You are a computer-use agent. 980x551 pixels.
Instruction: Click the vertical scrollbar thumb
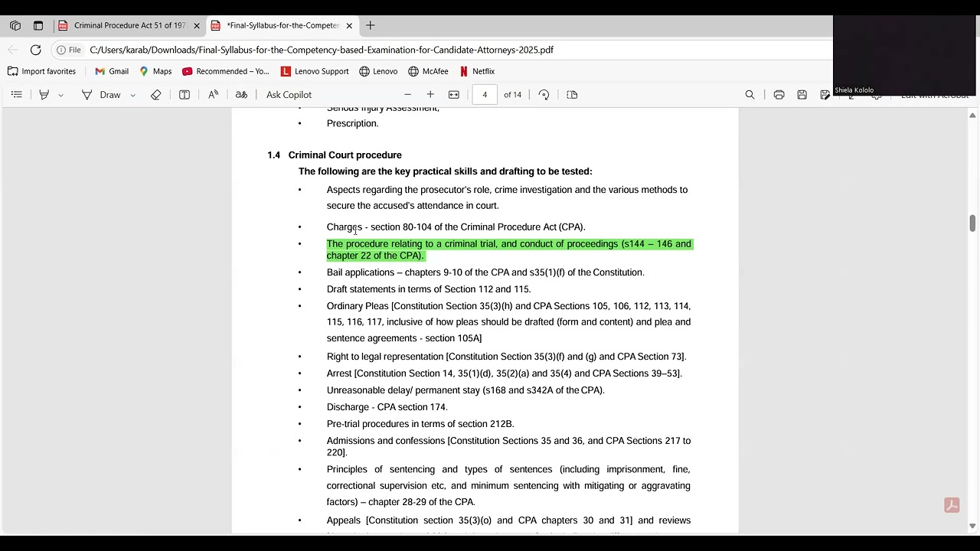point(972,223)
